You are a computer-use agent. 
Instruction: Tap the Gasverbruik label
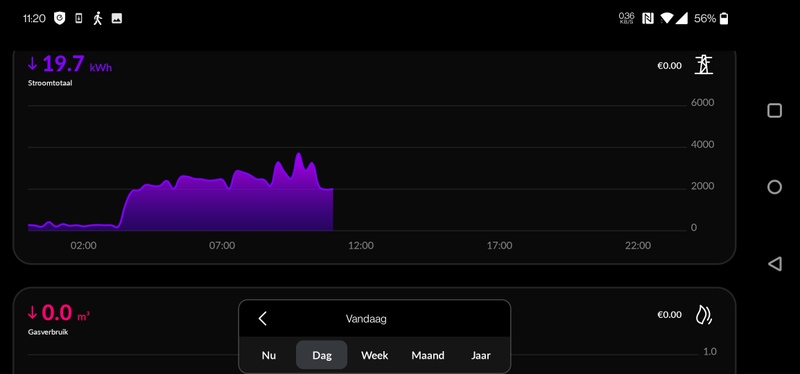pos(48,332)
